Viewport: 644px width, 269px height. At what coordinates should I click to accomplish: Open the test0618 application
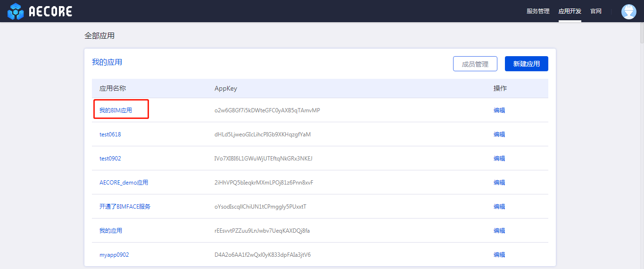(110, 134)
